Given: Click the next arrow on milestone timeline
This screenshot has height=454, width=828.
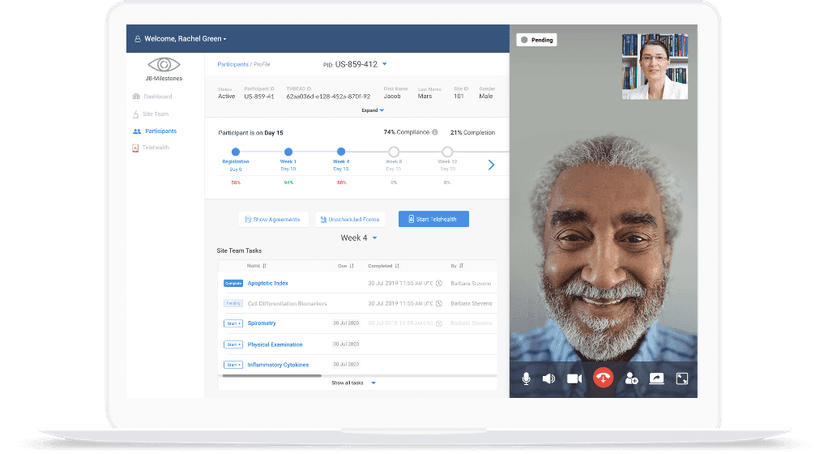Looking at the screenshot, I should [491, 164].
